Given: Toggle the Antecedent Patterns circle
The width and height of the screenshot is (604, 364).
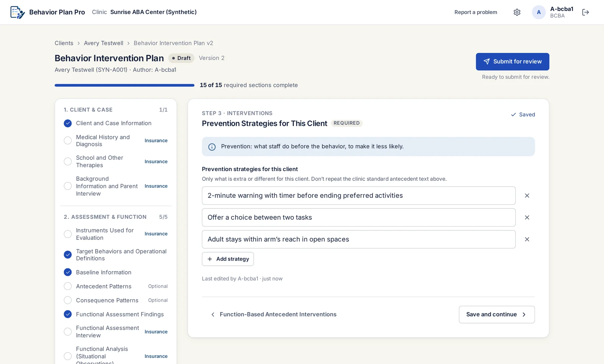Looking at the screenshot, I should click(x=68, y=286).
